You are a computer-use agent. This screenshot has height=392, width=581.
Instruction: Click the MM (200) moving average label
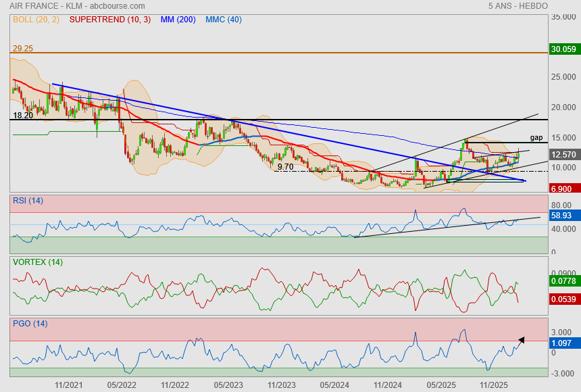point(178,20)
